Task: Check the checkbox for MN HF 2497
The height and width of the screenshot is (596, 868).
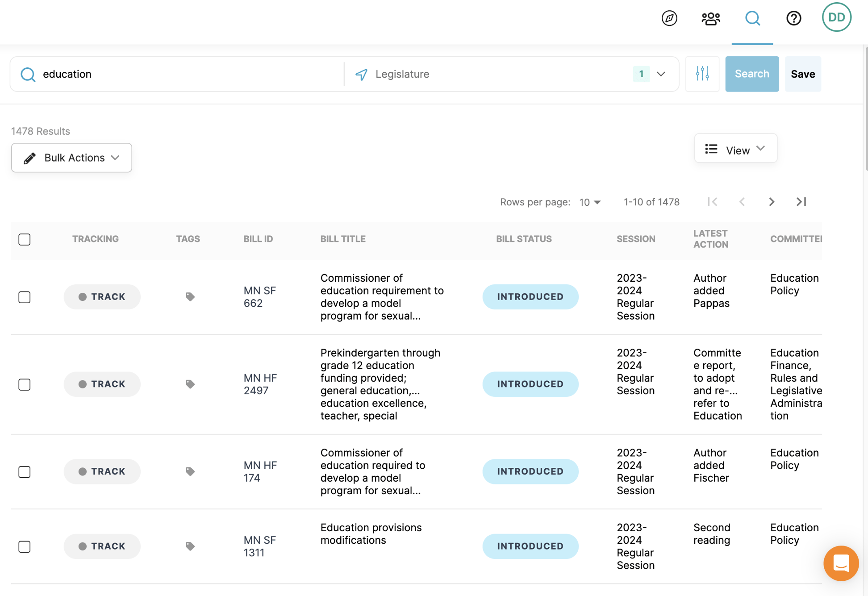Action: pos(25,384)
